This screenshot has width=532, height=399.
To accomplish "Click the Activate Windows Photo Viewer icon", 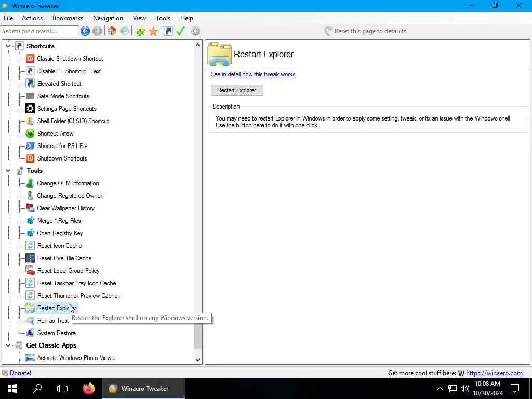I will 30,358.
